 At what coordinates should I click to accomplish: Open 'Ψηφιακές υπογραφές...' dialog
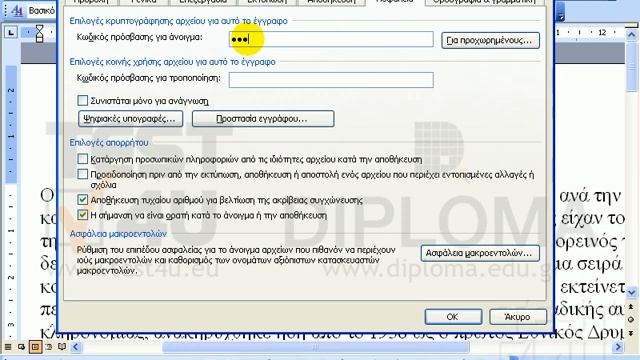click(x=130, y=119)
